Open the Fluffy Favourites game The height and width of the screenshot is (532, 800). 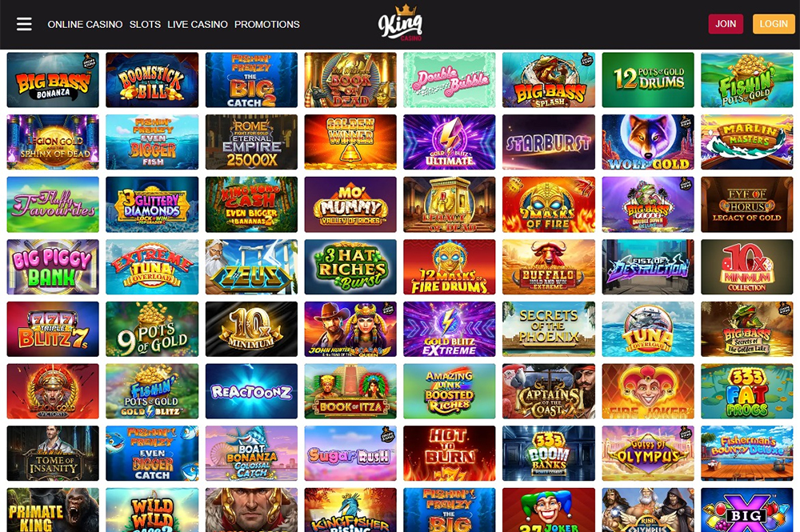tap(53, 205)
